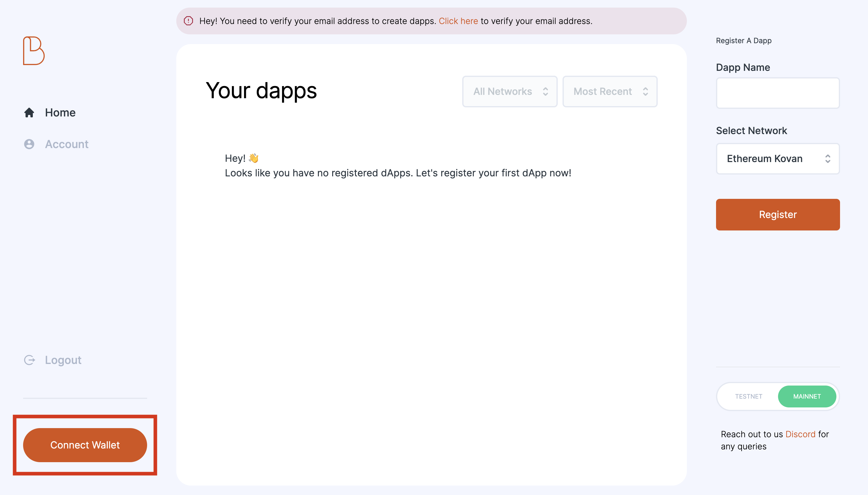Focus the Dapp Name input field
The height and width of the screenshot is (495, 868).
(x=778, y=93)
